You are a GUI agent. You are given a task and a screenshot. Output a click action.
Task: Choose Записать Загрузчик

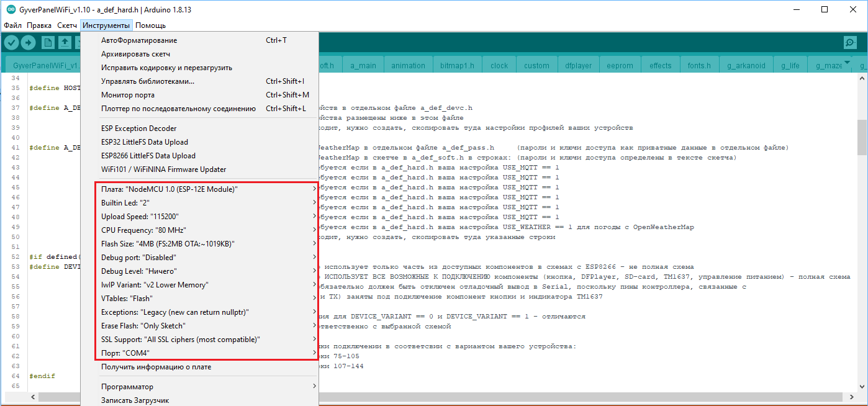pyautogui.click(x=199, y=400)
